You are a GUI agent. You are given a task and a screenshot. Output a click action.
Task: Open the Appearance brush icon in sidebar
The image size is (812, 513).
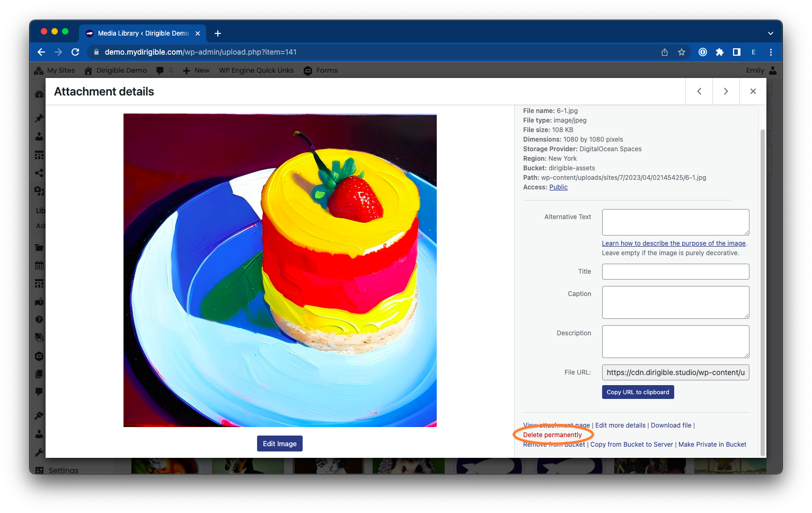tap(39, 415)
